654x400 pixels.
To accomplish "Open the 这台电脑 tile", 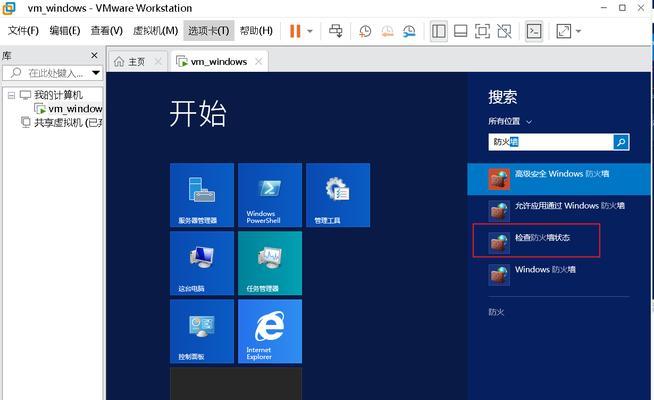I will coord(202,263).
